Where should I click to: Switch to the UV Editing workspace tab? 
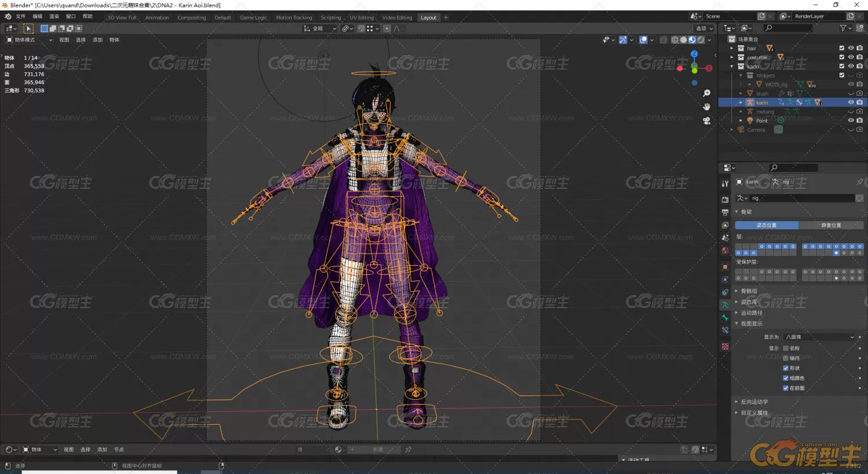pyautogui.click(x=362, y=18)
